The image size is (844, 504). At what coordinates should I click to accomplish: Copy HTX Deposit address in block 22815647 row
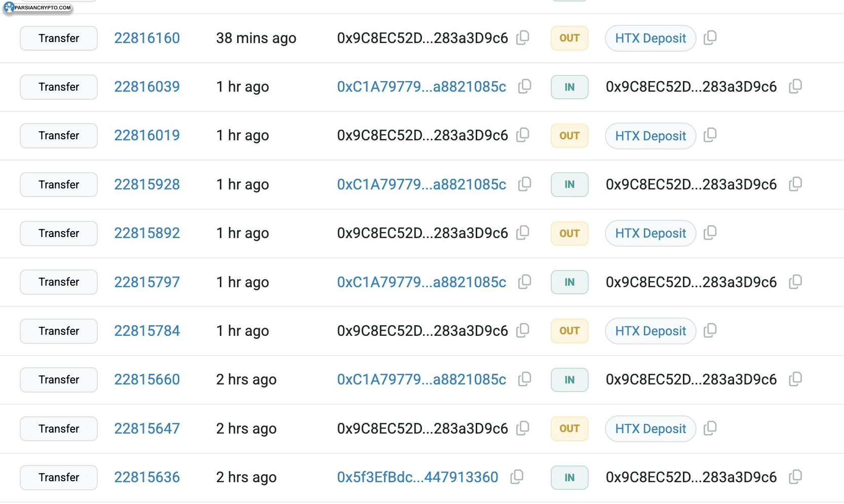coord(710,429)
